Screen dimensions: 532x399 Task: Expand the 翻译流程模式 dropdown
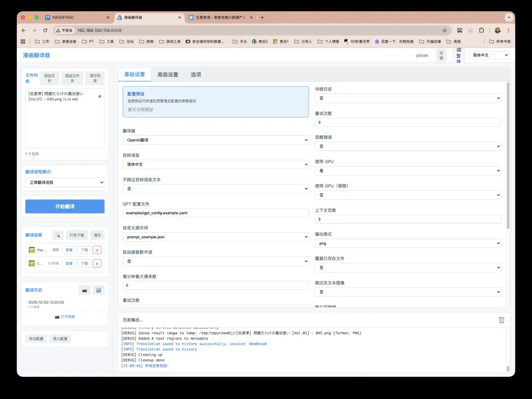(x=65, y=183)
